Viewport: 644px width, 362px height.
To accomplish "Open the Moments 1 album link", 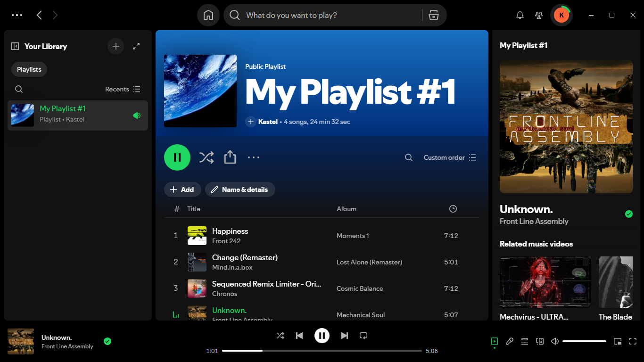I will pos(353,236).
